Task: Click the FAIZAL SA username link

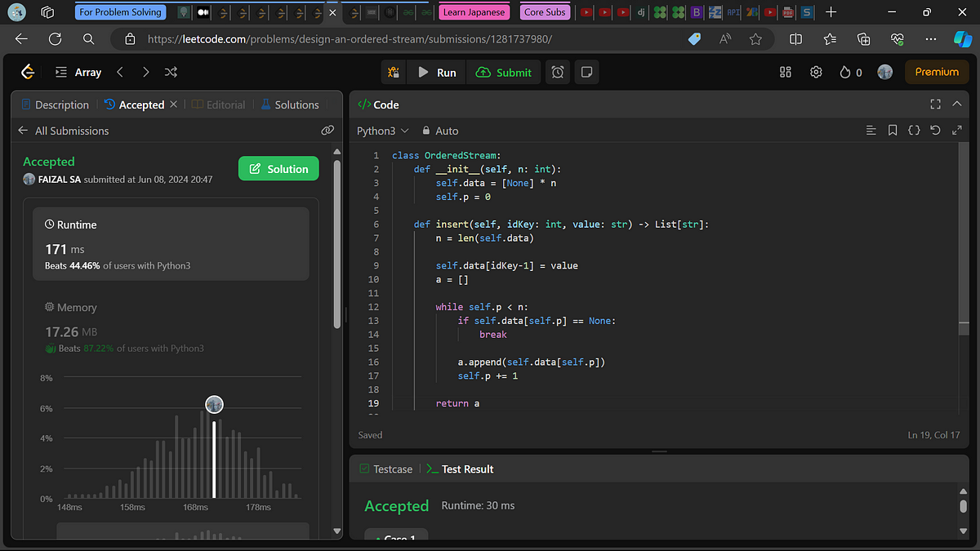Action: (60, 179)
